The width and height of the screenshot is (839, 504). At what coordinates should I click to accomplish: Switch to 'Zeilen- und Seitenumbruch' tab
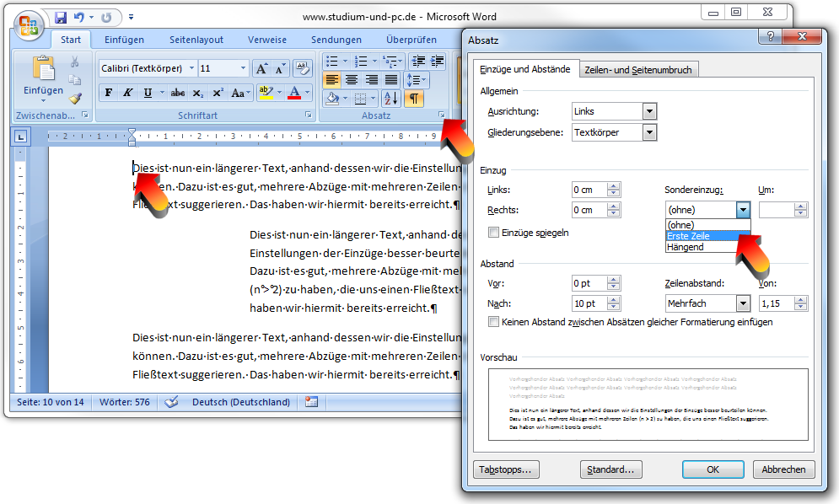click(x=638, y=70)
